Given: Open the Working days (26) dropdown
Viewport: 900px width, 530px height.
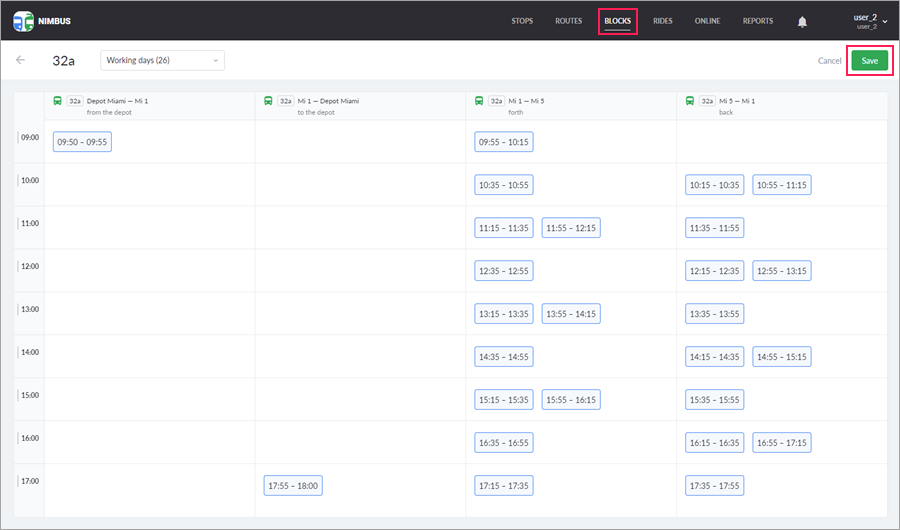Looking at the screenshot, I should pyautogui.click(x=162, y=60).
